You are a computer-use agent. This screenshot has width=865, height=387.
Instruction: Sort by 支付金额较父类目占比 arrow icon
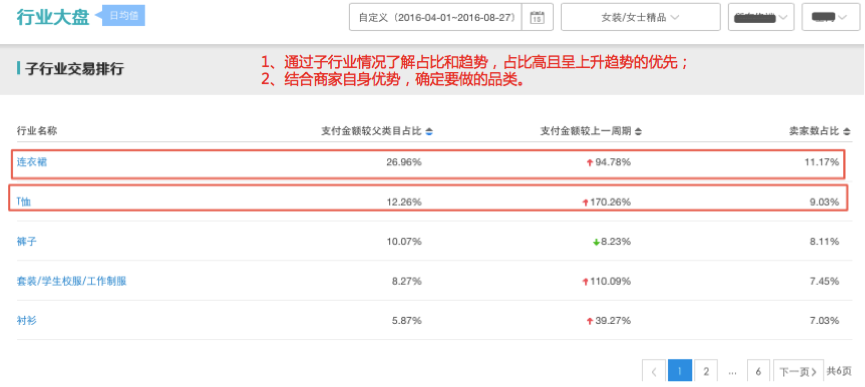[429, 132]
